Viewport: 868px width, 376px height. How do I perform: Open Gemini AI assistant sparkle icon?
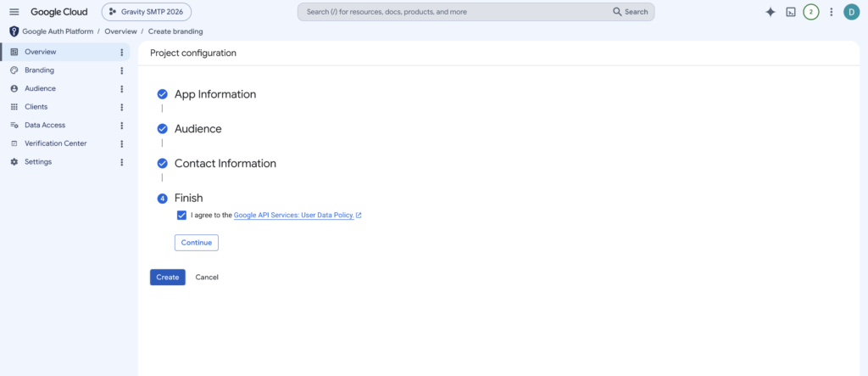click(x=770, y=12)
